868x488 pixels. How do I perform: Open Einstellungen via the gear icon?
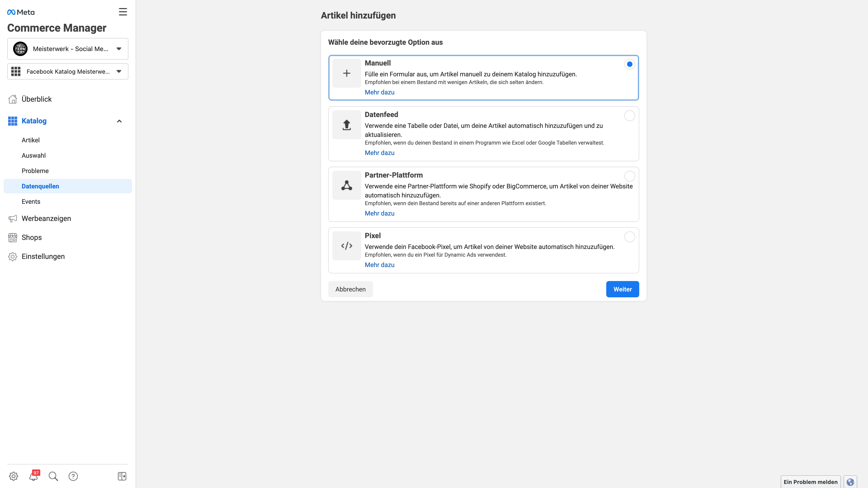13,256
